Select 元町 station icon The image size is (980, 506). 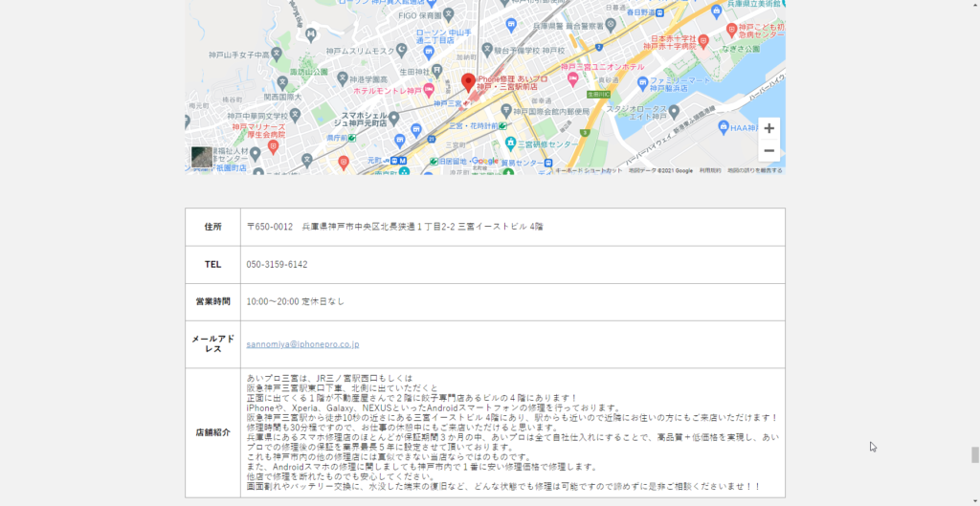394,161
